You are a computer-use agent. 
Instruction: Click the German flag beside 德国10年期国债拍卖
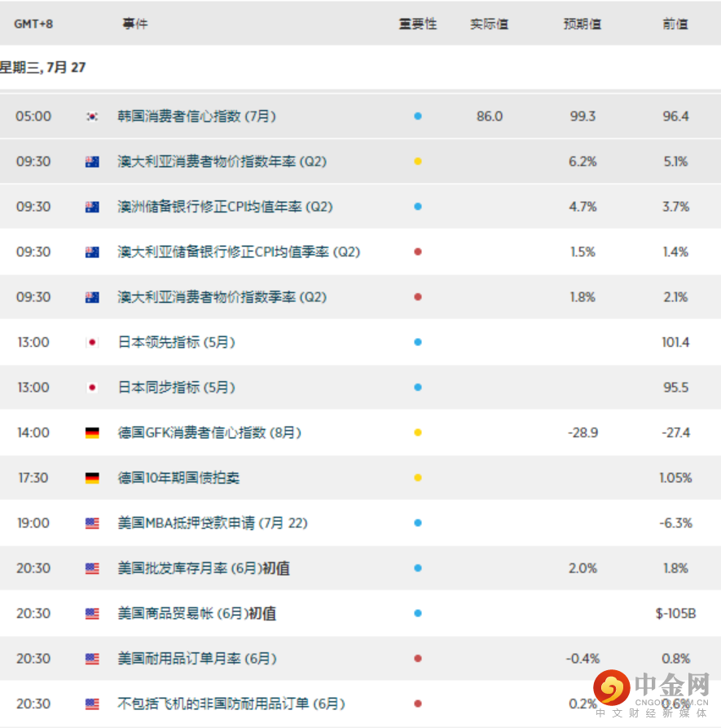92,478
